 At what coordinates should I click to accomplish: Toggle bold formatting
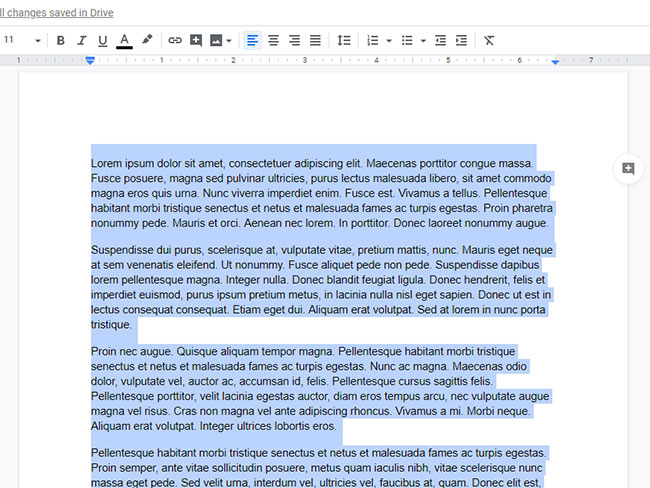pos(61,40)
